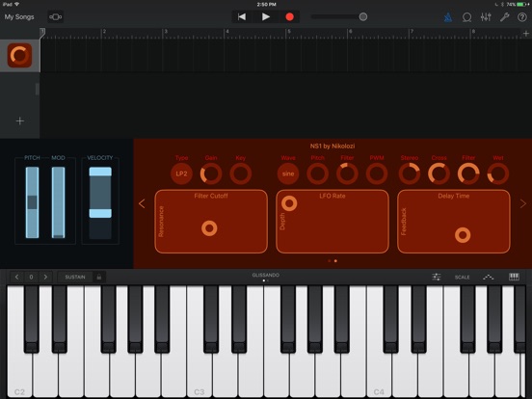Click Filter Cutoff XY pad puck
The image size is (532, 399).
click(x=209, y=228)
